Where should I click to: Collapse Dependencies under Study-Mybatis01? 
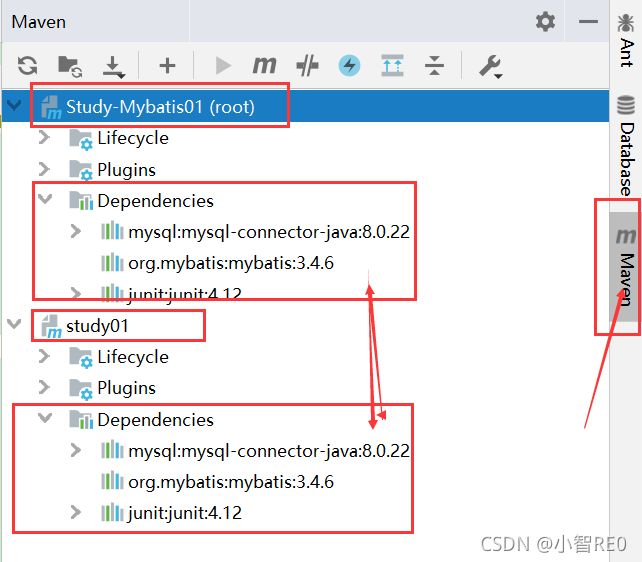pos(45,199)
